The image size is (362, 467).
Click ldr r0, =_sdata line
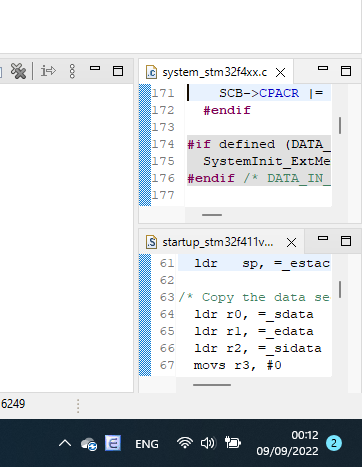254,314
